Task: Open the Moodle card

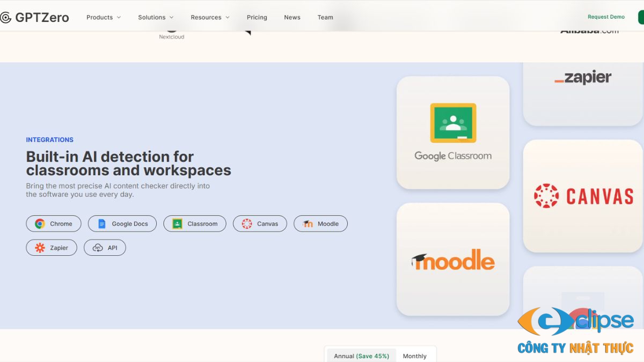Action: 453,259
